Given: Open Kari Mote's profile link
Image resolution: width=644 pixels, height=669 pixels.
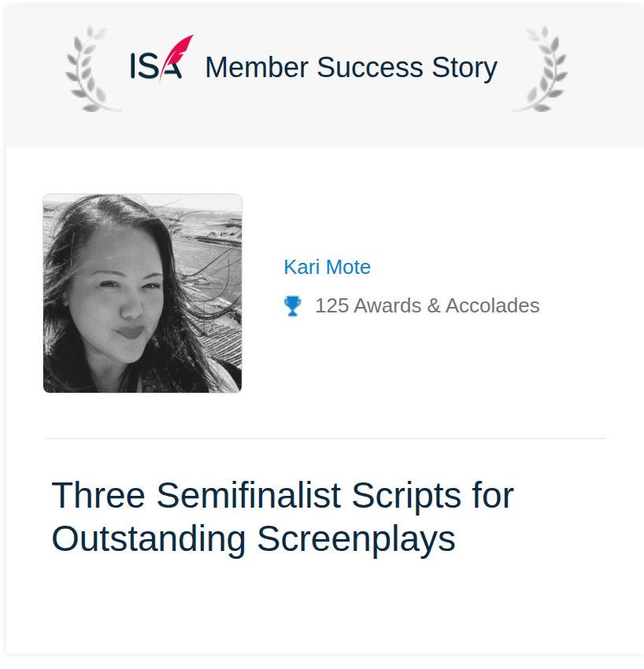Looking at the screenshot, I should [327, 267].
